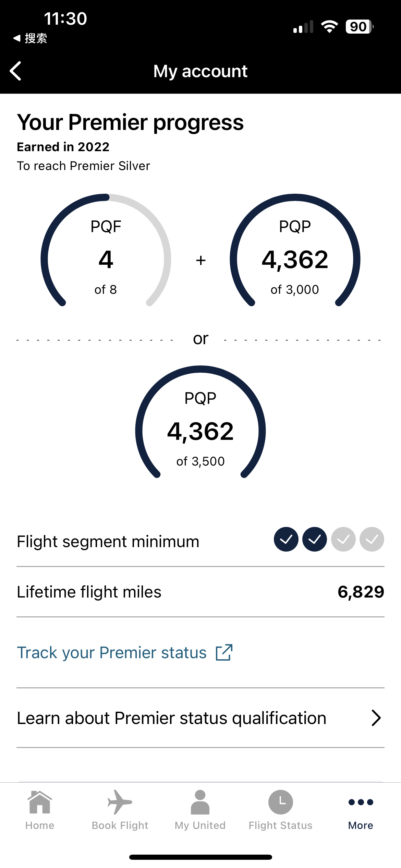Screen dimensions: 401x868
Task: Tap the Flight Status clock icon
Action: (x=280, y=802)
